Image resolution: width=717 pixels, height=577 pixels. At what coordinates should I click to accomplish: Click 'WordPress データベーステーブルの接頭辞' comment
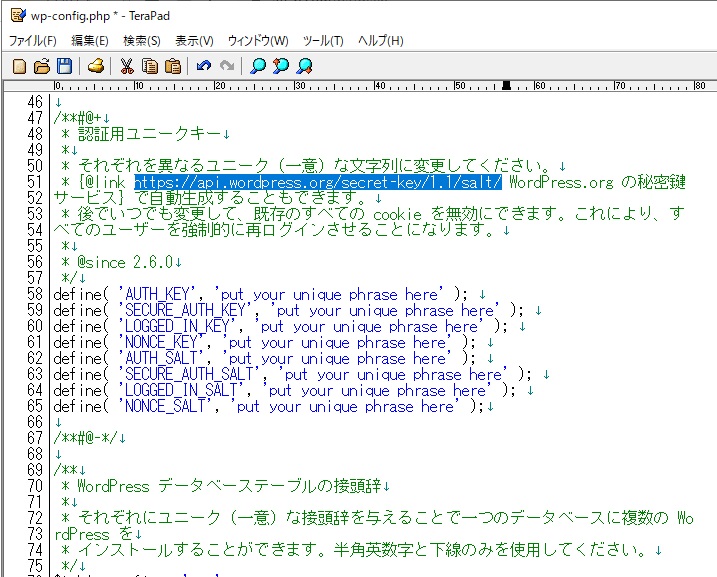point(229,486)
